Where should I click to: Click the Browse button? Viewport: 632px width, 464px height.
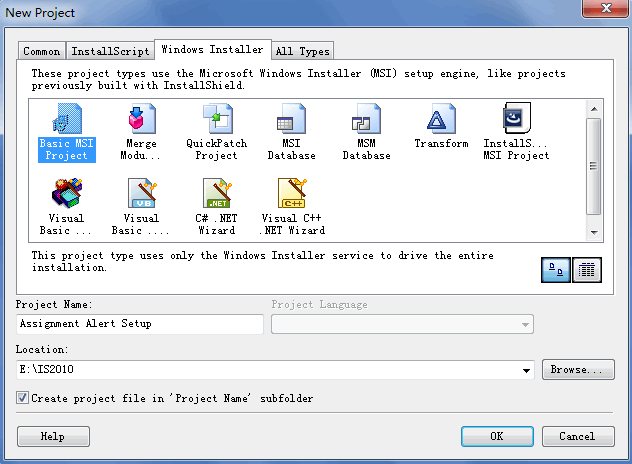tap(578, 369)
